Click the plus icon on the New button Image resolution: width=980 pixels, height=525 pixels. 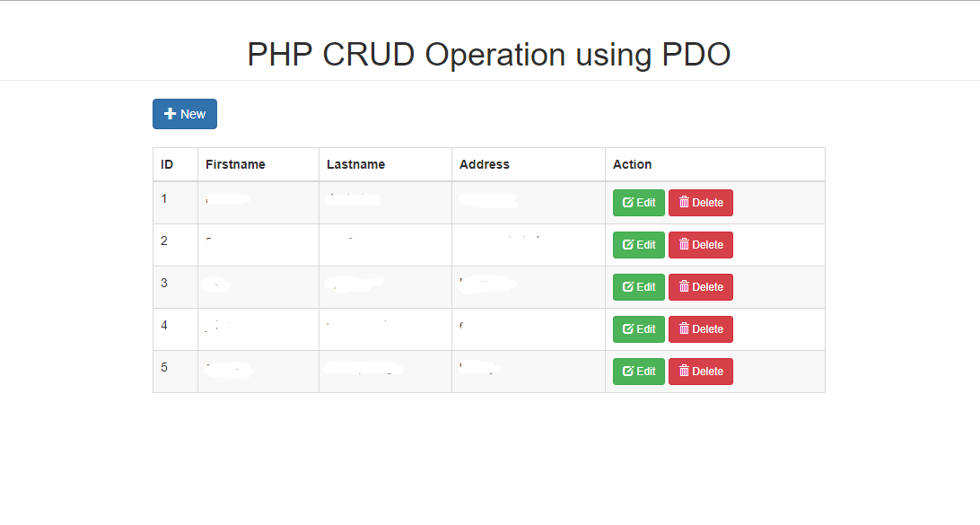point(171,114)
